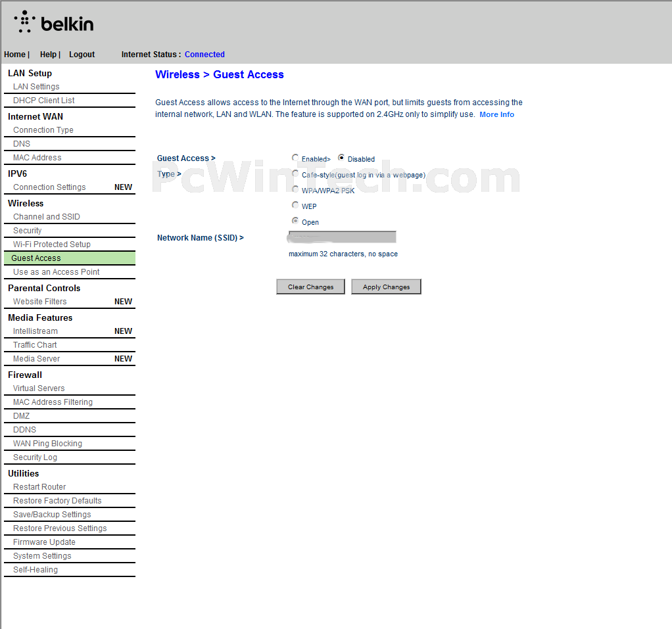672x629 pixels.
Task: Open Internet WAN Connection Type
Action: coord(43,130)
